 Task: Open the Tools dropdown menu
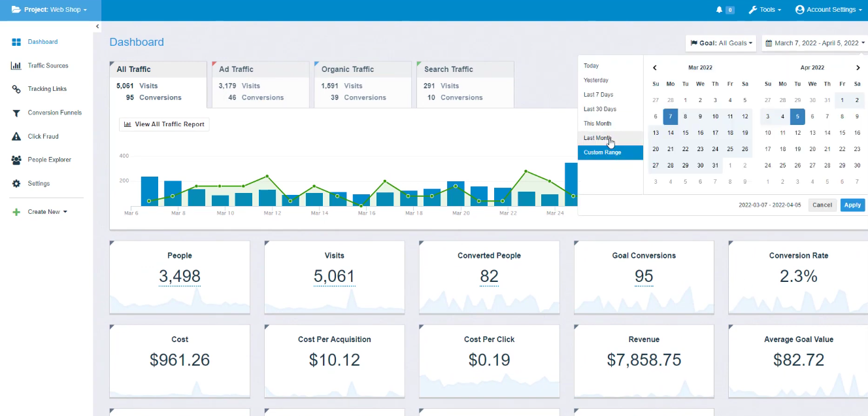point(765,10)
